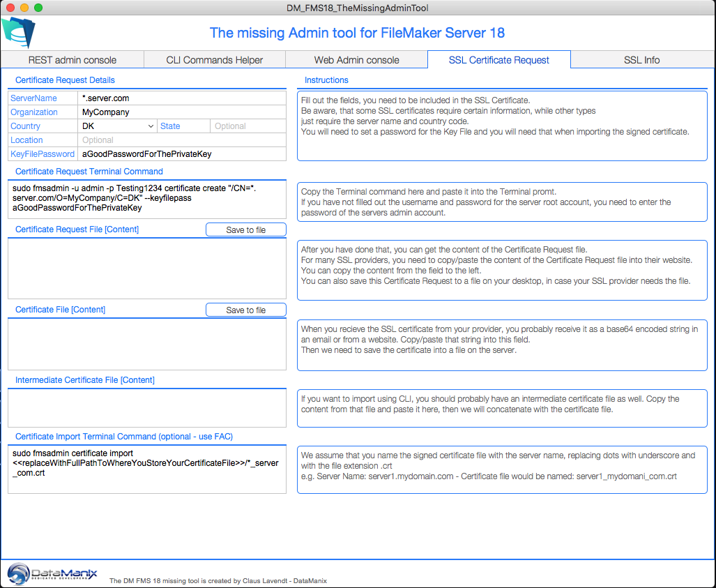Click the 'Certificate Import Terminal Command' heading
The height and width of the screenshot is (588, 716).
124,437
